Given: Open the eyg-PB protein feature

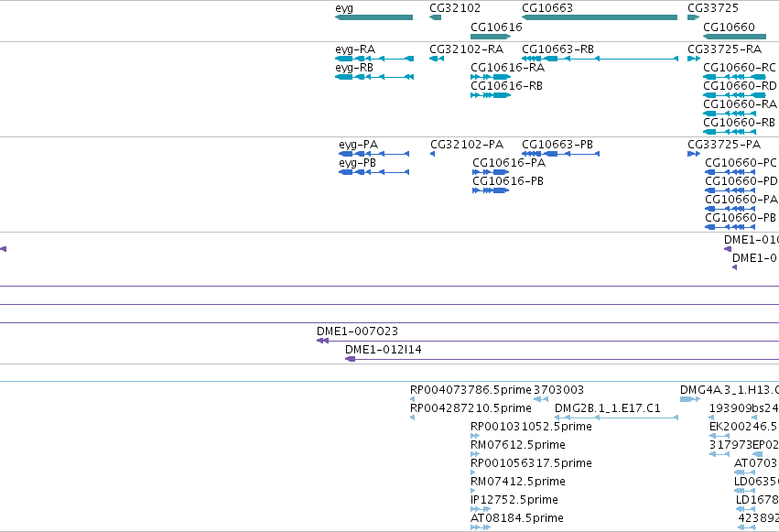Looking at the screenshot, I should 357,163.
